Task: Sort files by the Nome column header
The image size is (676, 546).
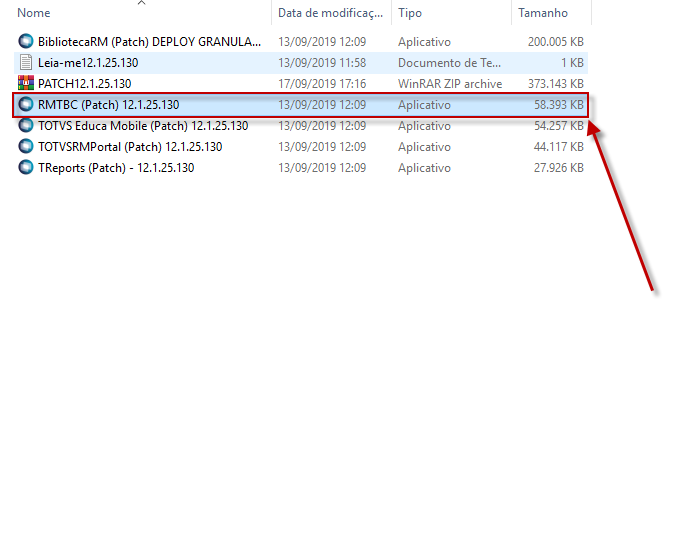Action: point(34,13)
